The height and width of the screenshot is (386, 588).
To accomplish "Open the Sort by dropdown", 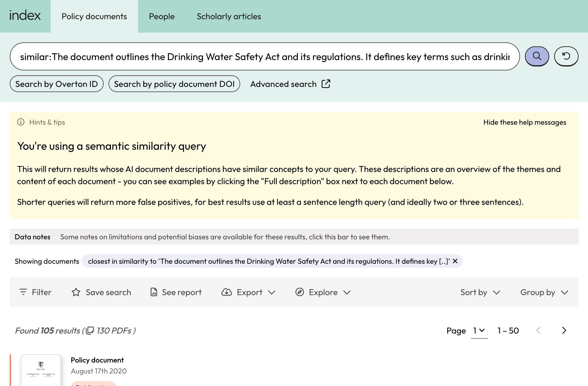I will pos(480,292).
